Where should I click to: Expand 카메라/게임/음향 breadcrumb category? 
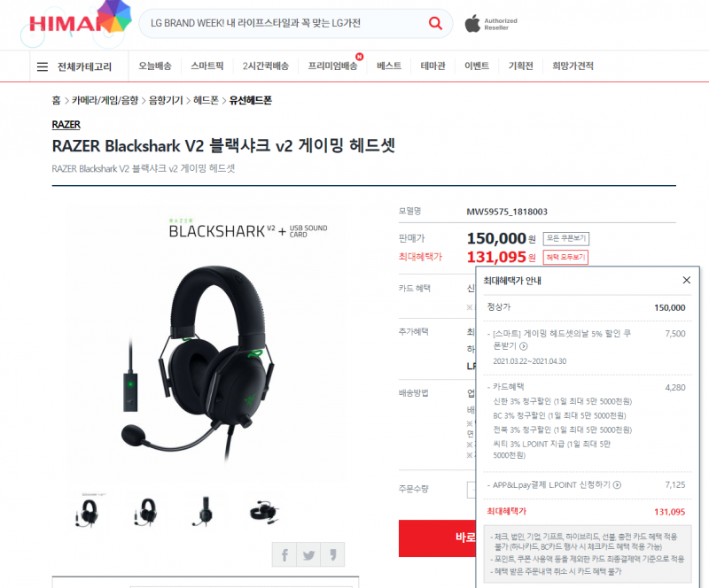pos(105,100)
